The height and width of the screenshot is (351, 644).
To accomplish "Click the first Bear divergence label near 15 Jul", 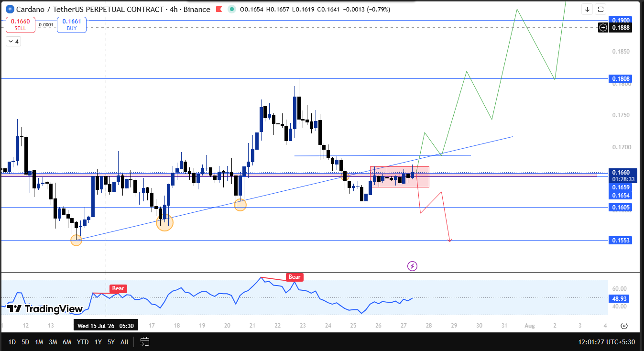I will point(118,288).
